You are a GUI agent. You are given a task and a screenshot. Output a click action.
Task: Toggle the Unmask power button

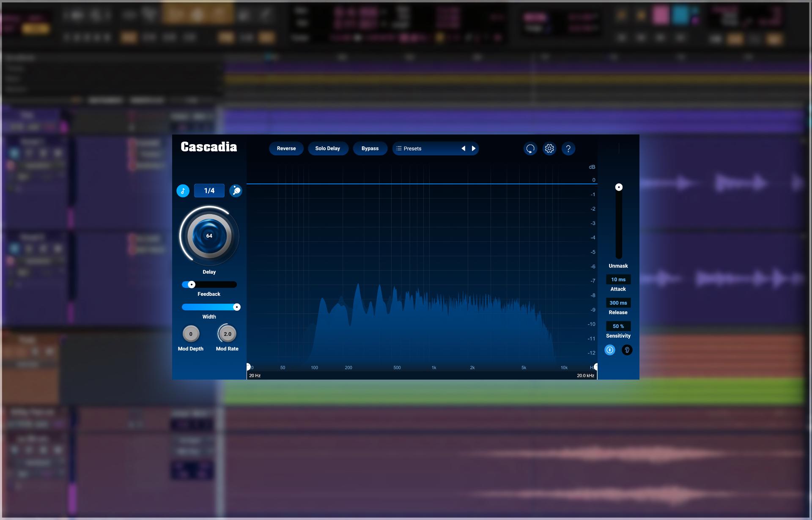click(610, 350)
